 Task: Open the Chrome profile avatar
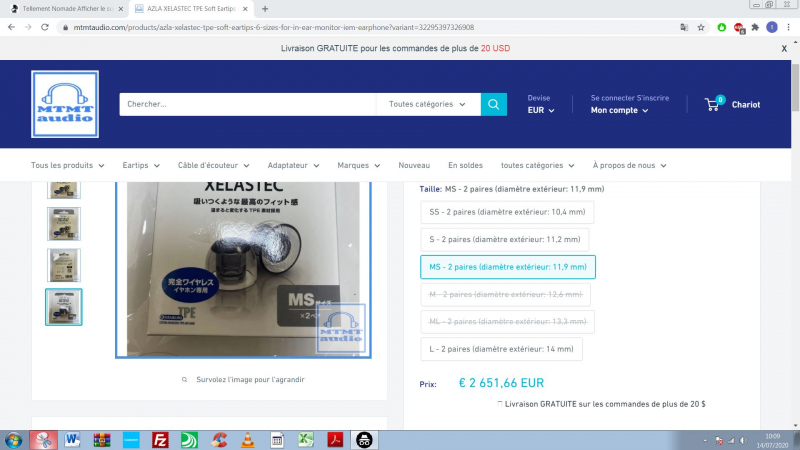pyautogui.click(x=772, y=27)
